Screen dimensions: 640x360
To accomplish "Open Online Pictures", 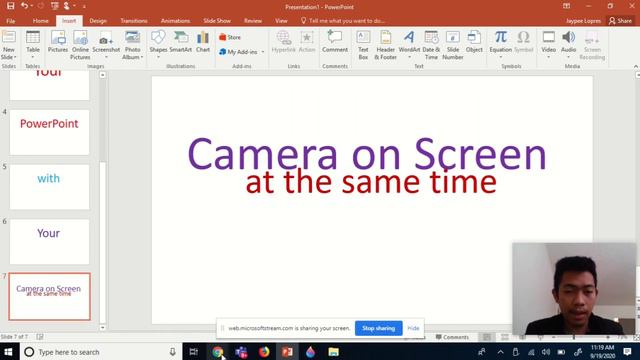I will [80, 45].
